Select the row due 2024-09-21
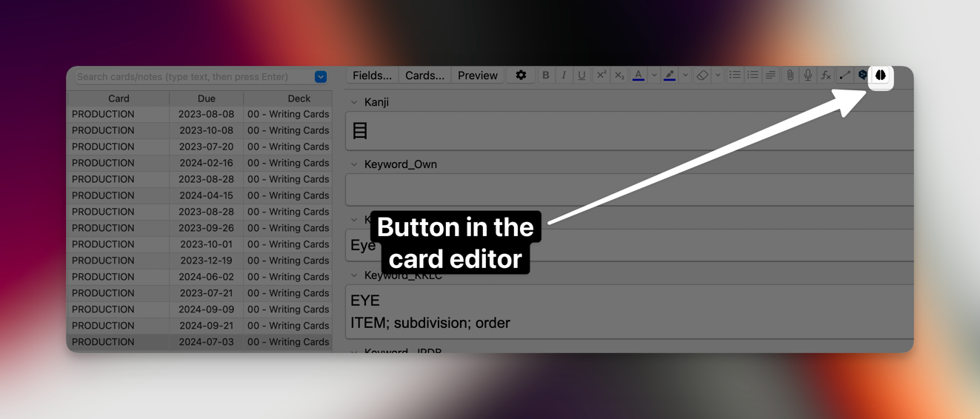Viewport: 980px width, 419px height. tap(200, 326)
